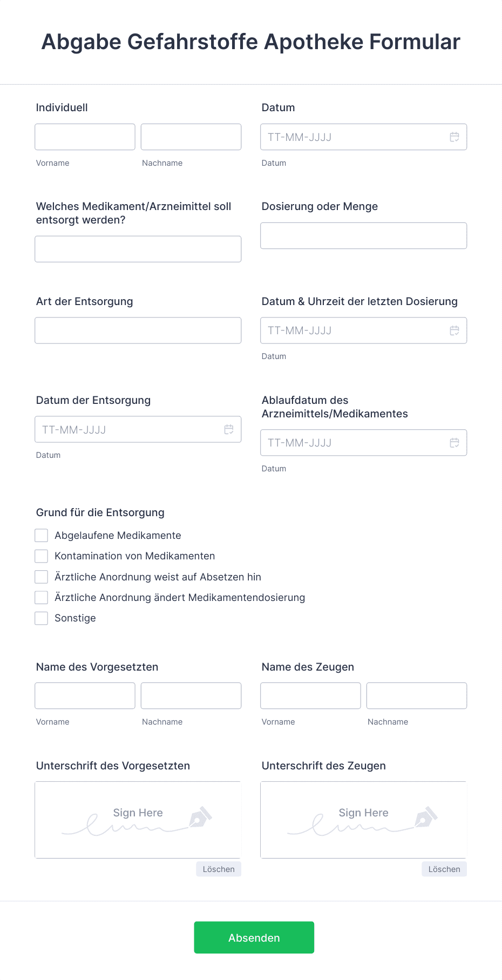Click Sign Here for Unterschrift des Vorgesetzten
The height and width of the screenshot is (980, 502).
[x=138, y=813]
